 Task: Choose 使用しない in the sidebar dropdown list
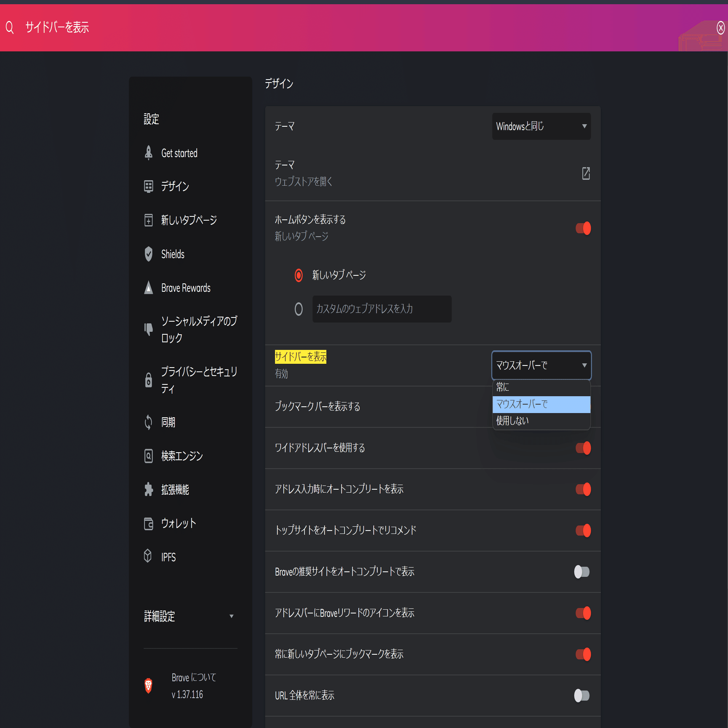[x=541, y=421]
